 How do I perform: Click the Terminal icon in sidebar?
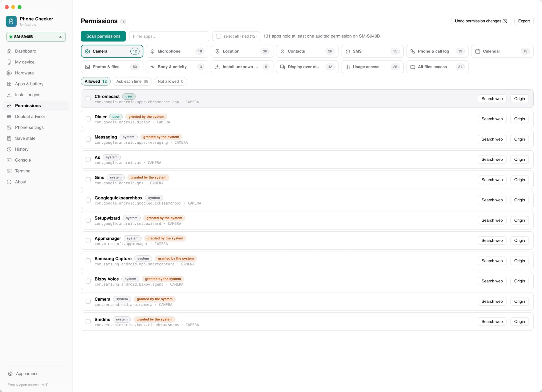point(9,171)
